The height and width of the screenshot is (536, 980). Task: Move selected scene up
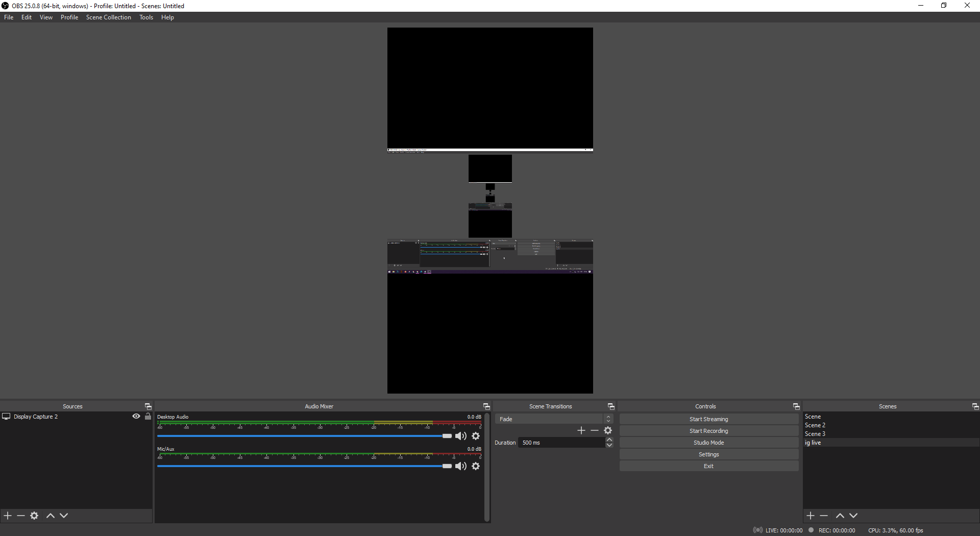coord(840,516)
